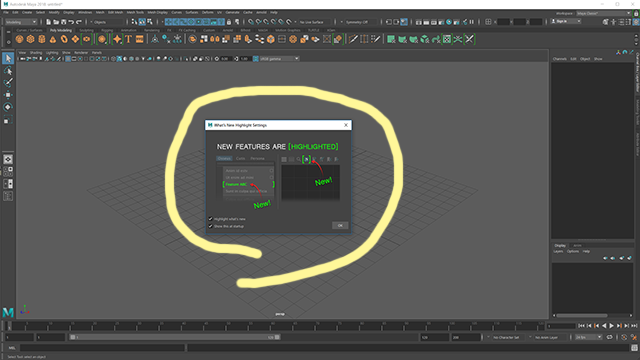Click New Scene icon on status line
This screenshot has width=640, height=360.
tap(49, 22)
